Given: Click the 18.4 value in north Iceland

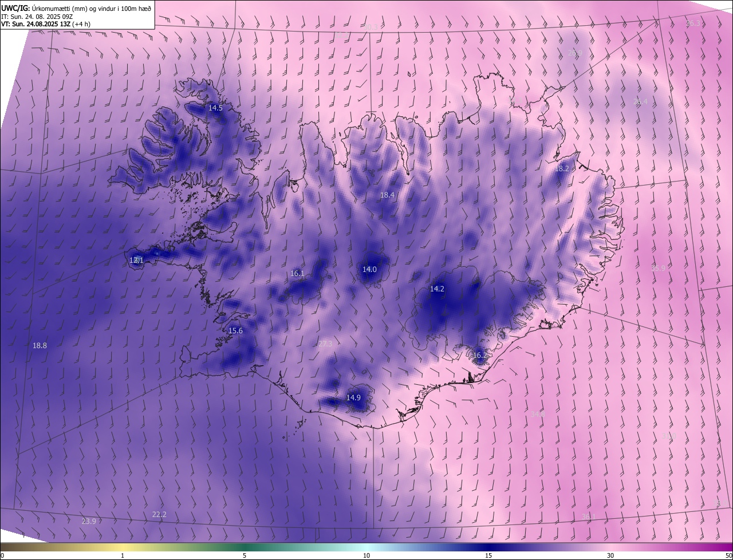Looking at the screenshot, I should (x=388, y=195).
